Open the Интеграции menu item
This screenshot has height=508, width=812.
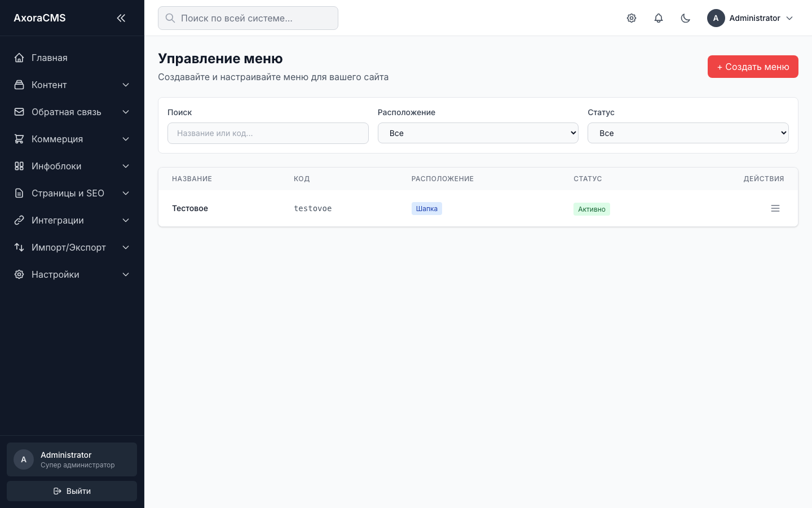pyautogui.click(x=72, y=220)
